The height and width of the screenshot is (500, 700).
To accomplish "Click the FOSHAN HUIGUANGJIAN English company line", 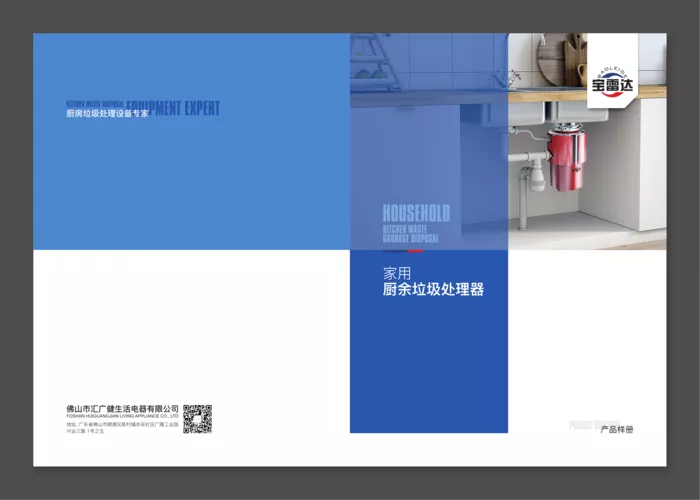I will pos(122,416).
